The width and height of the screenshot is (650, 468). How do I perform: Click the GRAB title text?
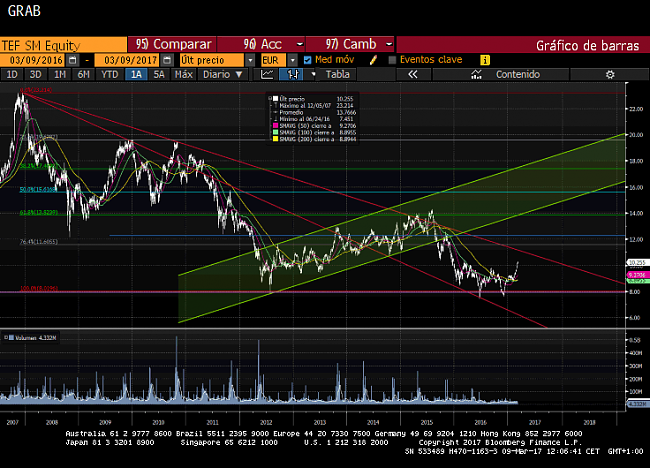click(x=24, y=11)
